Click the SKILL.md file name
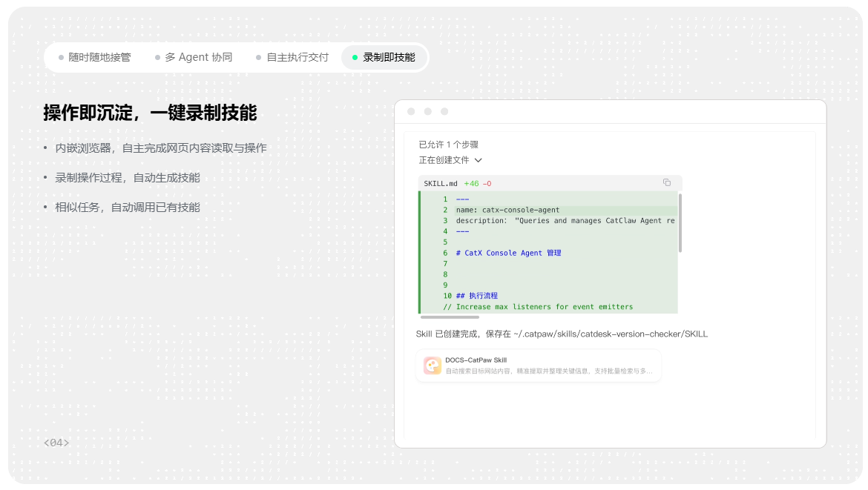Image resolution: width=868 pixels, height=490 pixels. (441, 184)
